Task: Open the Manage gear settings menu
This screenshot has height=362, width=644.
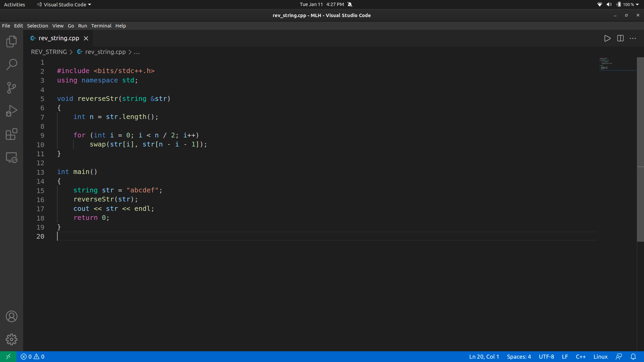Action: tap(11, 340)
